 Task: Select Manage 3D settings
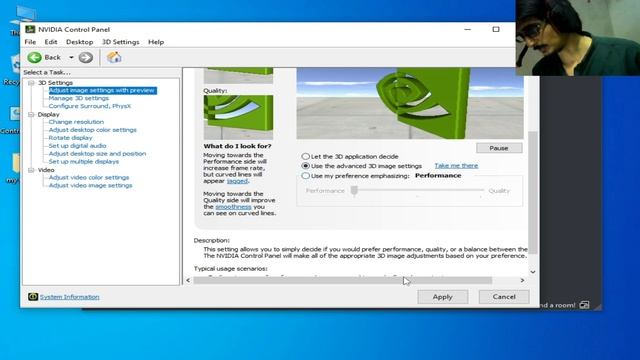pos(79,98)
